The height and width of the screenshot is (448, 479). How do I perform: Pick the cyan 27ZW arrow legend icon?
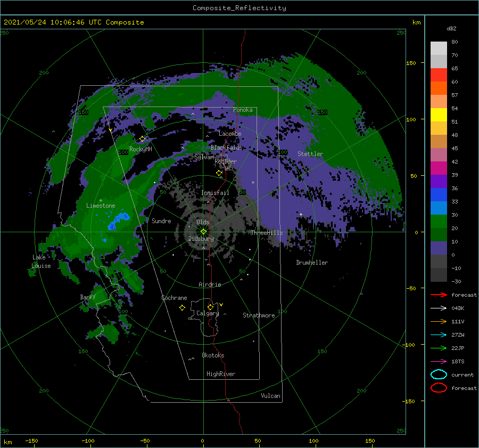point(439,335)
